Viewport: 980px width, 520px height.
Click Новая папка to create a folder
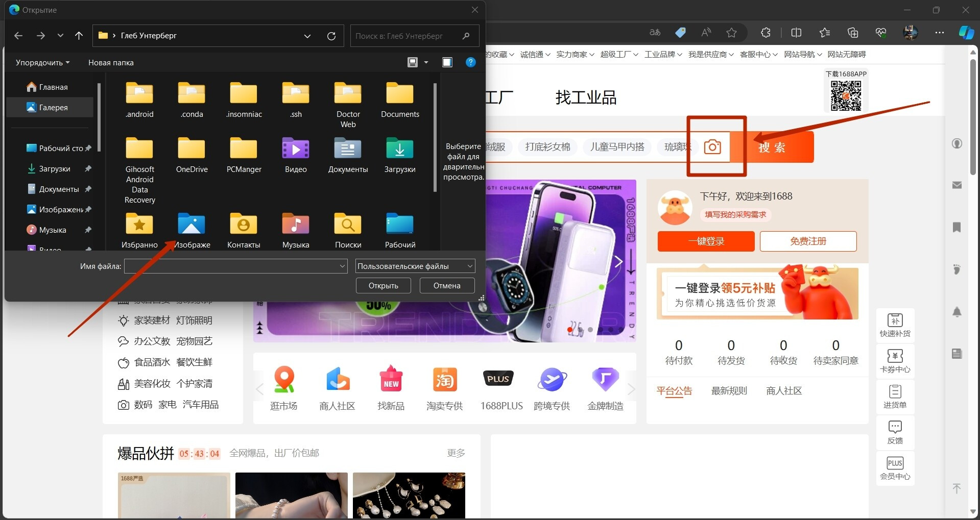pos(111,62)
